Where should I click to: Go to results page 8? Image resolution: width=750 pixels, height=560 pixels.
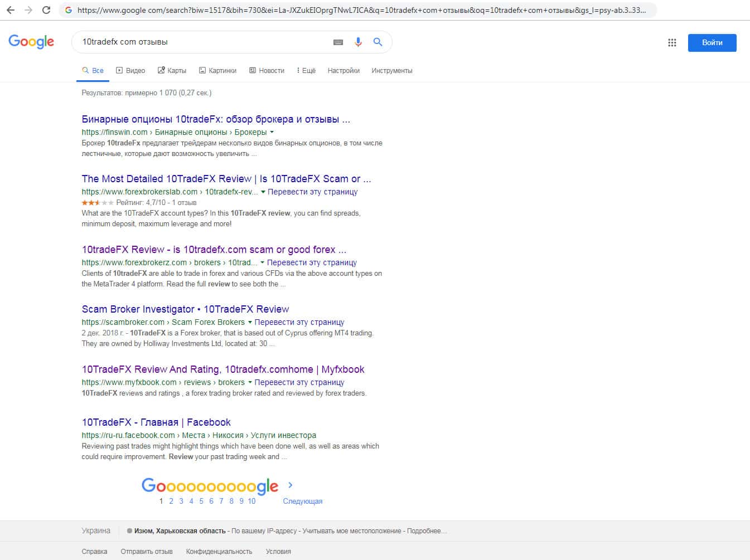pos(231,501)
